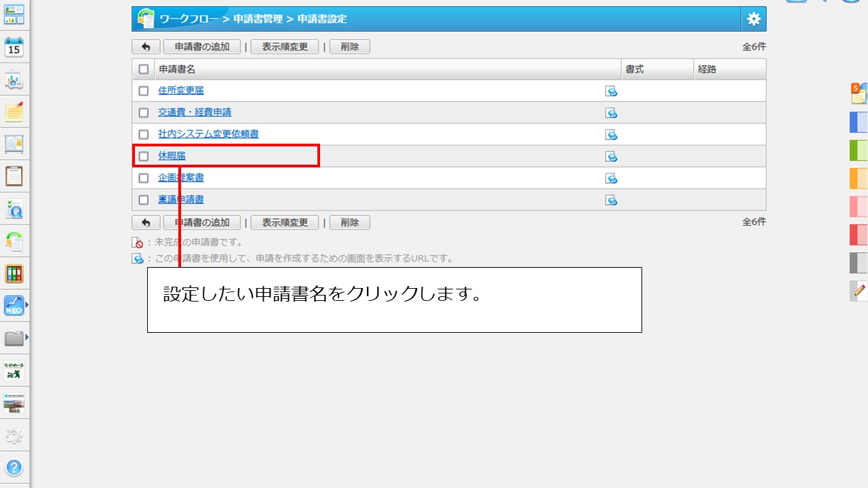Click the sidebar gear settings icon
Screen dimensions: 868x488
[x=14, y=436]
